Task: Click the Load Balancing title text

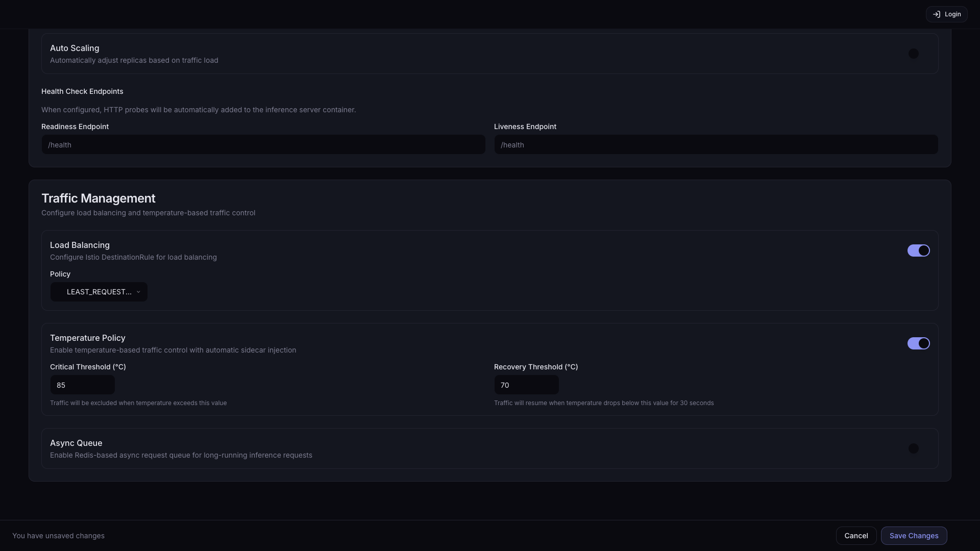Action: pos(80,245)
